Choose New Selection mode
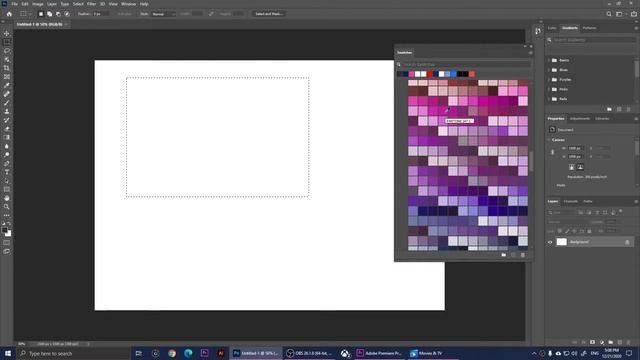The height and width of the screenshot is (360, 640). click(41, 14)
